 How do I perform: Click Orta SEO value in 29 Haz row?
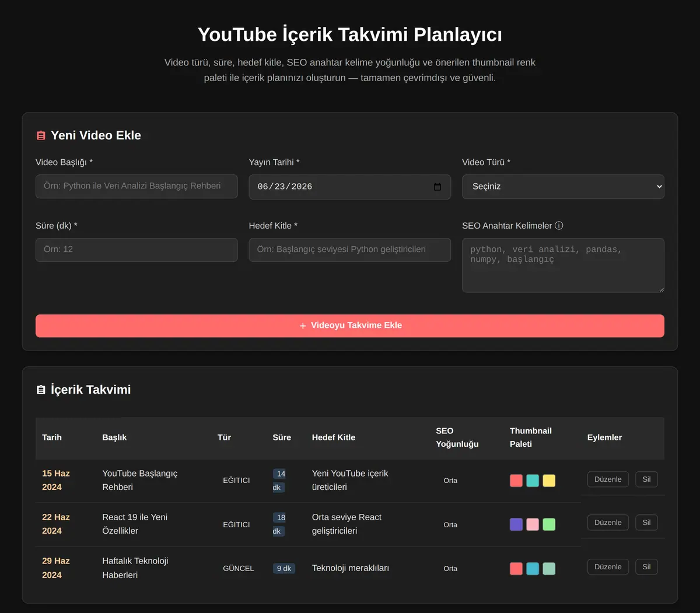tap(450, 569)
